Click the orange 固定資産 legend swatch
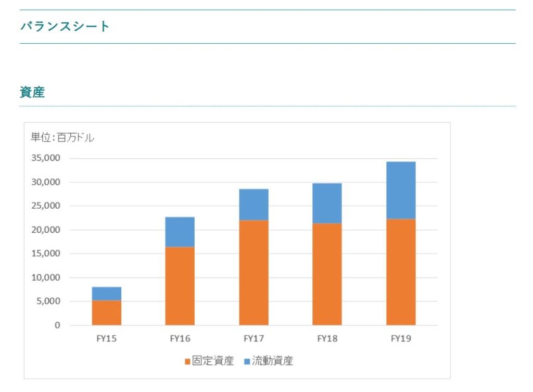The width and height of the screenshot is (533, 392). (x=188, y=361)
